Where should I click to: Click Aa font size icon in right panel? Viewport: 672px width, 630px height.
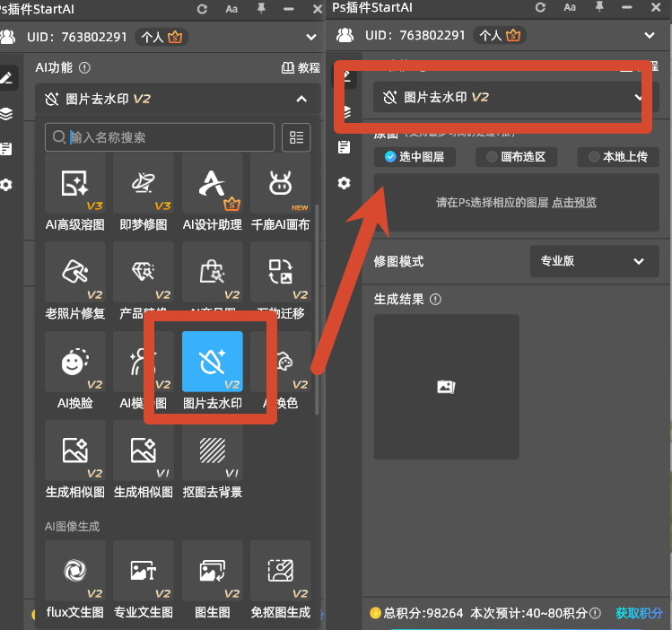(570, 7)
